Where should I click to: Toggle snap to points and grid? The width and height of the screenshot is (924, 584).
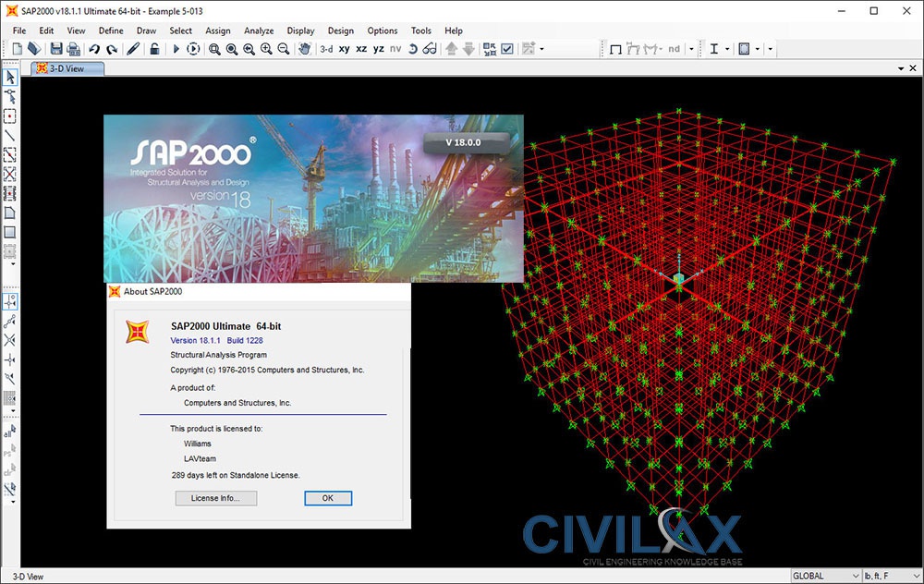(x=10, y=302)
